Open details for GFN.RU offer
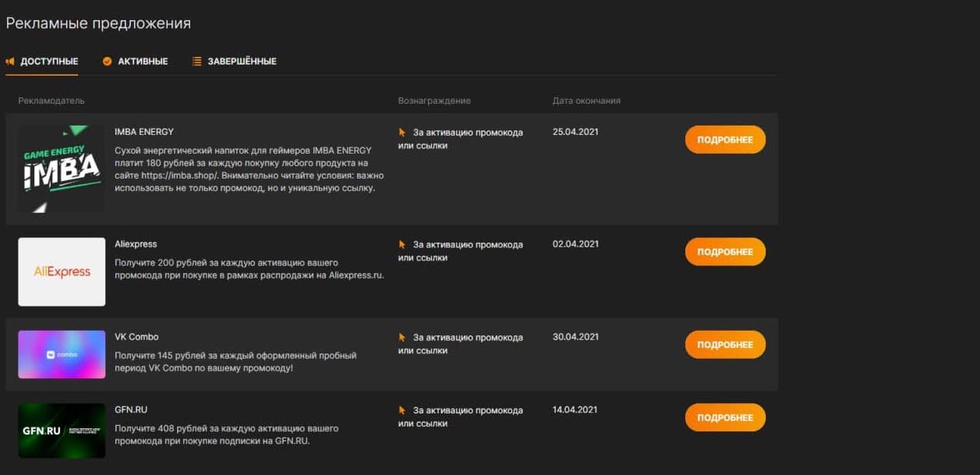 click(x=724, y=417)
